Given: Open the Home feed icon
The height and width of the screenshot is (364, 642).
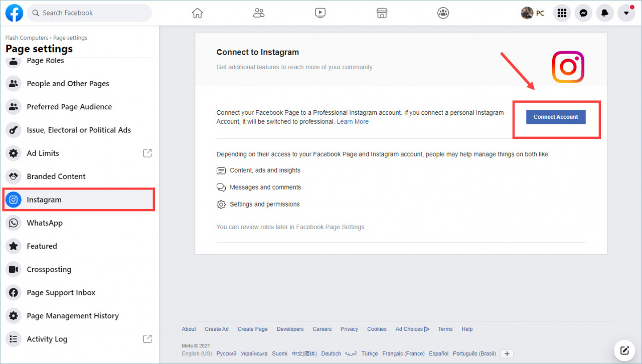Looking at the screenshot, I should 198,13.
